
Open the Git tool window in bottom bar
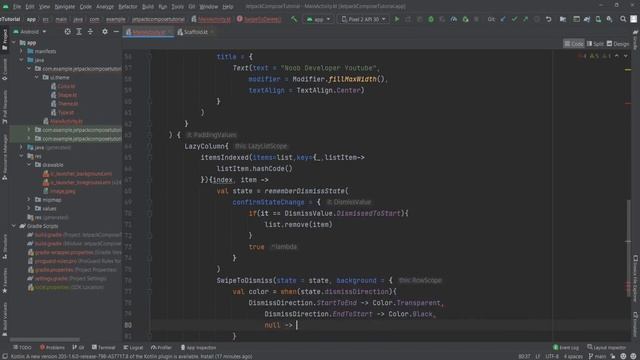tap(78, 347)
